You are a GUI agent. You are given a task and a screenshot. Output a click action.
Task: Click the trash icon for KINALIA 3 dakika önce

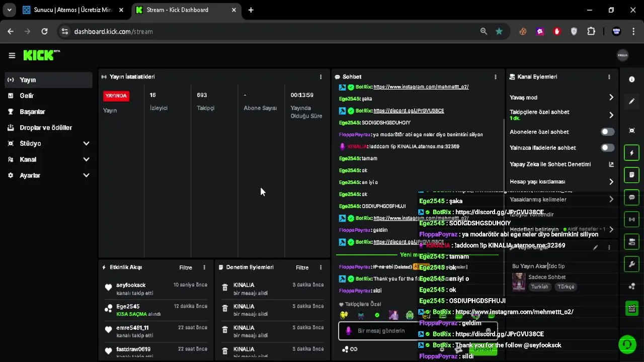[x=225, y=288]
